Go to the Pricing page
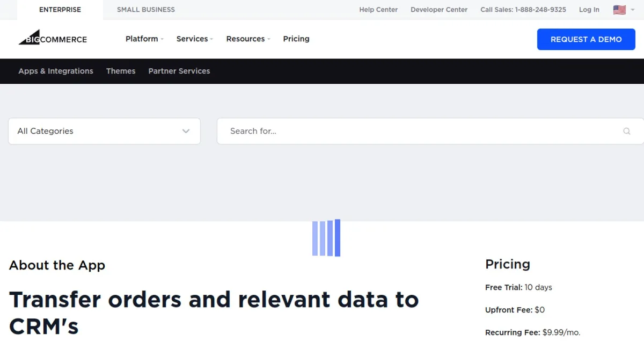 point(296,39)
